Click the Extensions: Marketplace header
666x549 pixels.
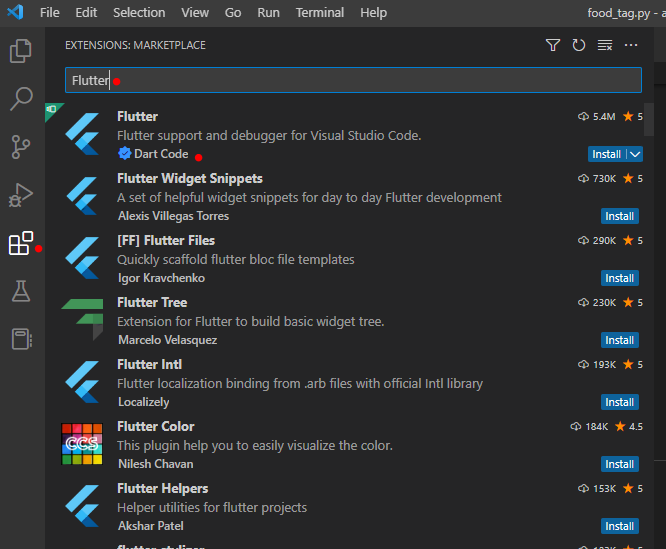(135, 45)
